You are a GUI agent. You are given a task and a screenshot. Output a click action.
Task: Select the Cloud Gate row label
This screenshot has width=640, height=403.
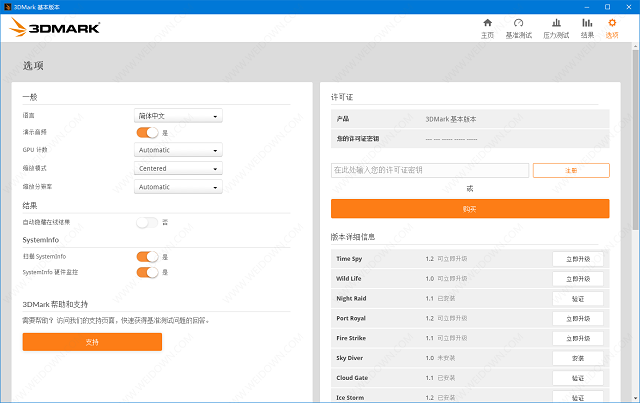(352, 378)
